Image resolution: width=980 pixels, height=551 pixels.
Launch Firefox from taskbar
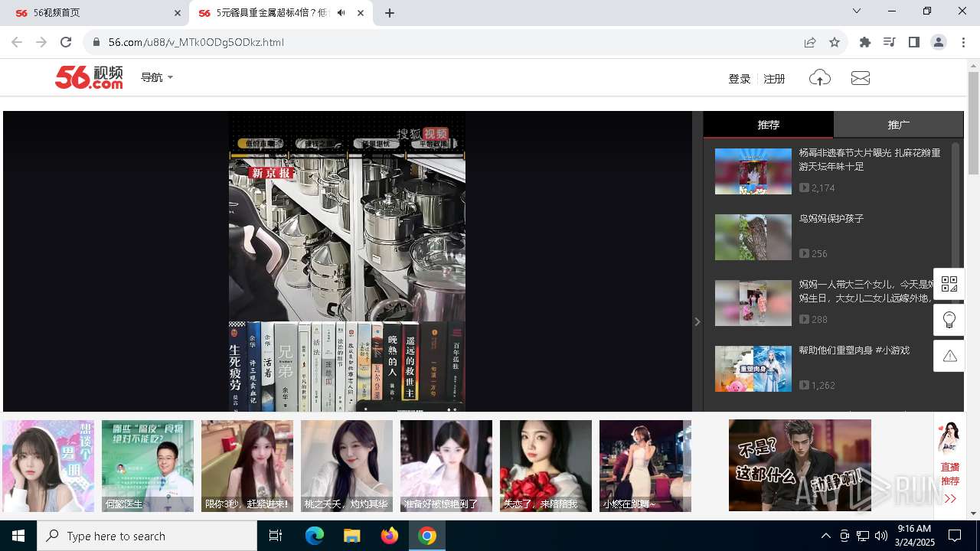390,536
